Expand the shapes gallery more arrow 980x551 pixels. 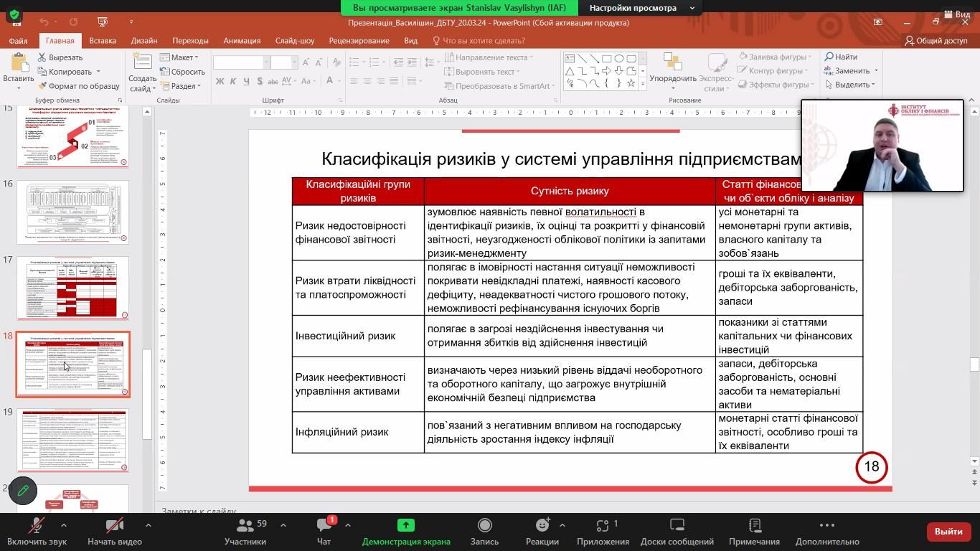(642, 83)
